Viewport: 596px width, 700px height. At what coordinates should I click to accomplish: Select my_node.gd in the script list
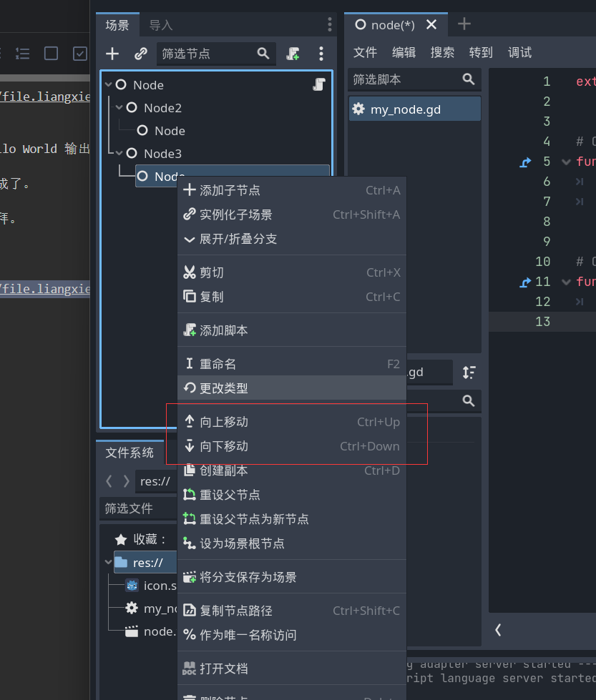405,109
